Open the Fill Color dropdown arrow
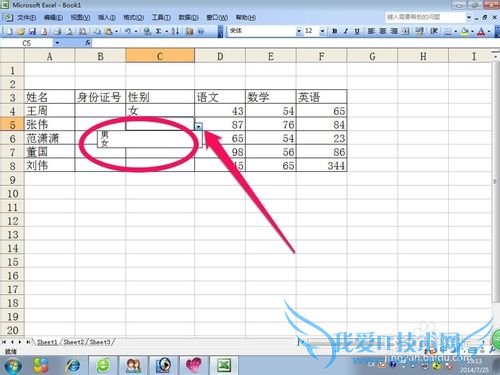 tap(472, 31)
